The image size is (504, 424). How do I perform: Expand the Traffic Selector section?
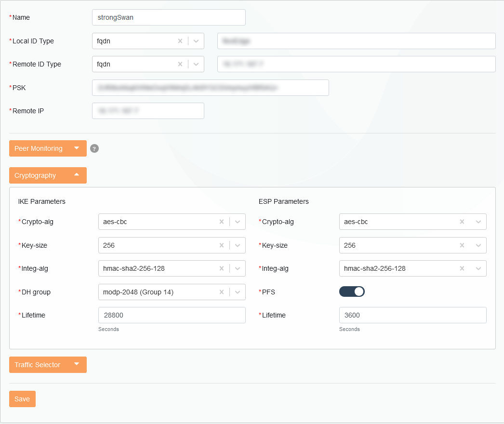(48, 365)
